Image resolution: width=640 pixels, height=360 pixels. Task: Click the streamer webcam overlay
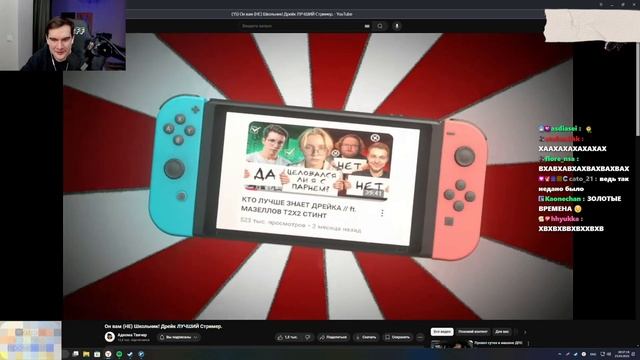[x=63, y=36]
